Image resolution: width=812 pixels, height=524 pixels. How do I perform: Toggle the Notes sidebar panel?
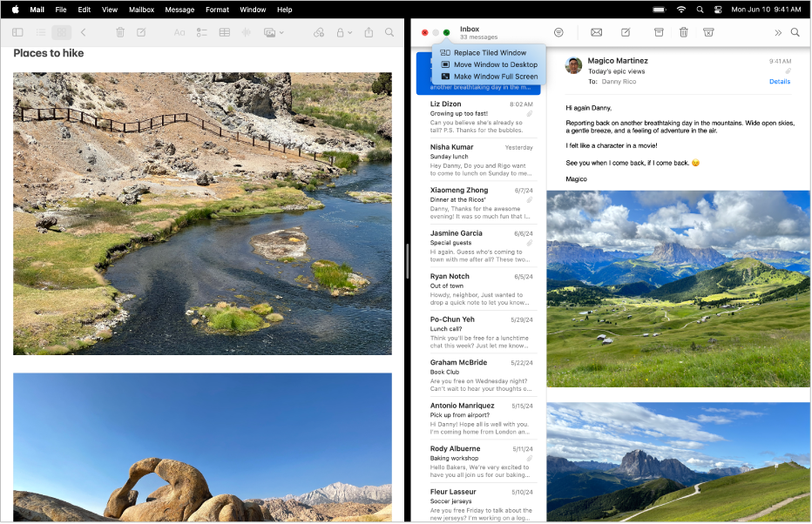pyautogui.click(x=17, y=32)
